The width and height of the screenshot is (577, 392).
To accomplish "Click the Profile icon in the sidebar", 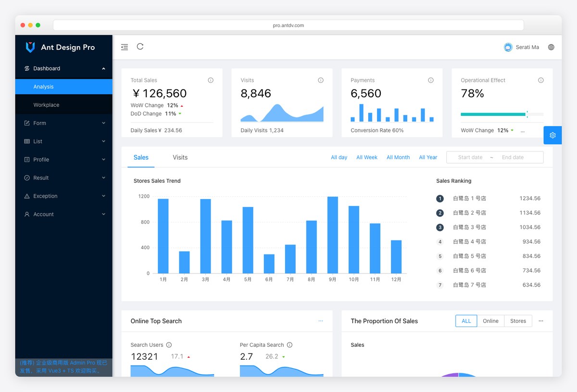I will click(27, 160).
